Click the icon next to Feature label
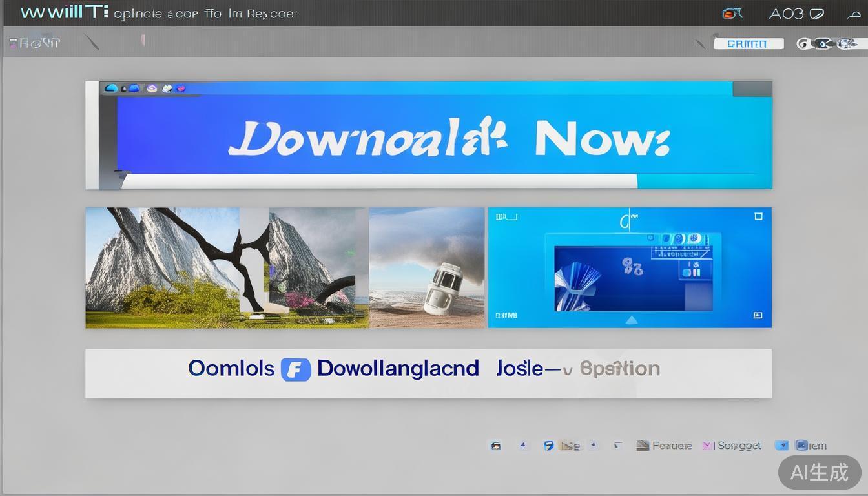This screenshot has height=496, width=868. [x=642, y=445]
